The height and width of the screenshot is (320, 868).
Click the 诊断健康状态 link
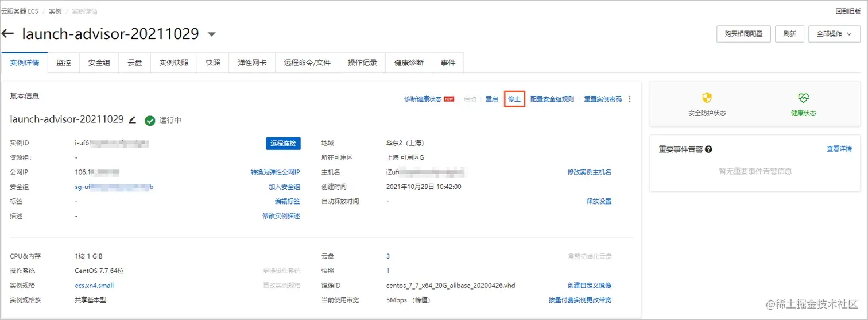[x=423, y=99]
